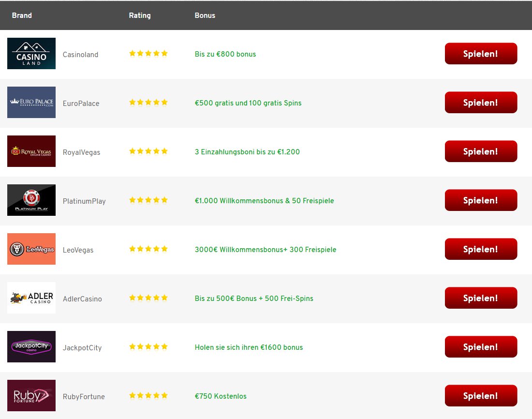Open '€750 Kostenlos' offer link

pyautogui.click(x=221, y=396)
